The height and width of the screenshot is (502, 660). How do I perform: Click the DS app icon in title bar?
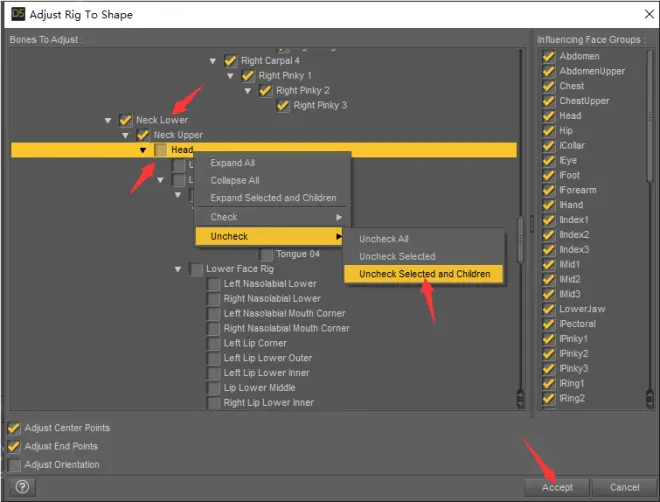click(18, 14)
